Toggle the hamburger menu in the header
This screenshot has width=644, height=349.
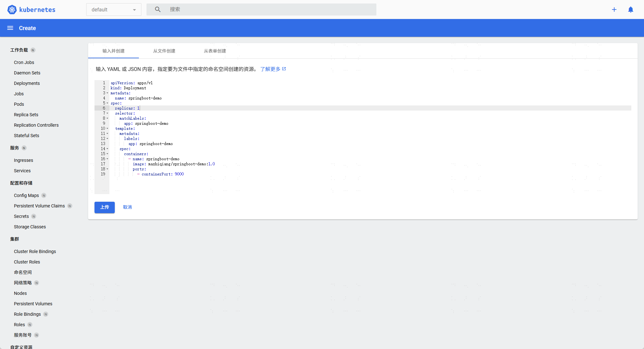(10, 28)
